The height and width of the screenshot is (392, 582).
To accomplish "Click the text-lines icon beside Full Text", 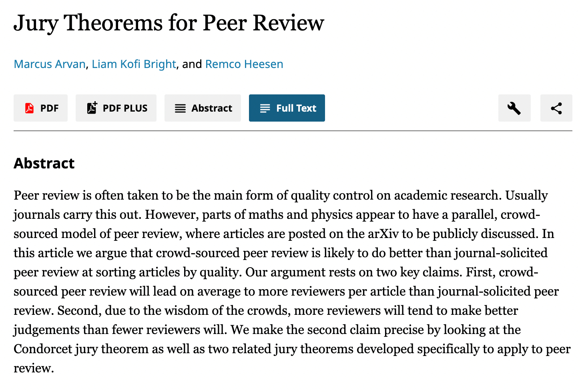I will 265,108.
